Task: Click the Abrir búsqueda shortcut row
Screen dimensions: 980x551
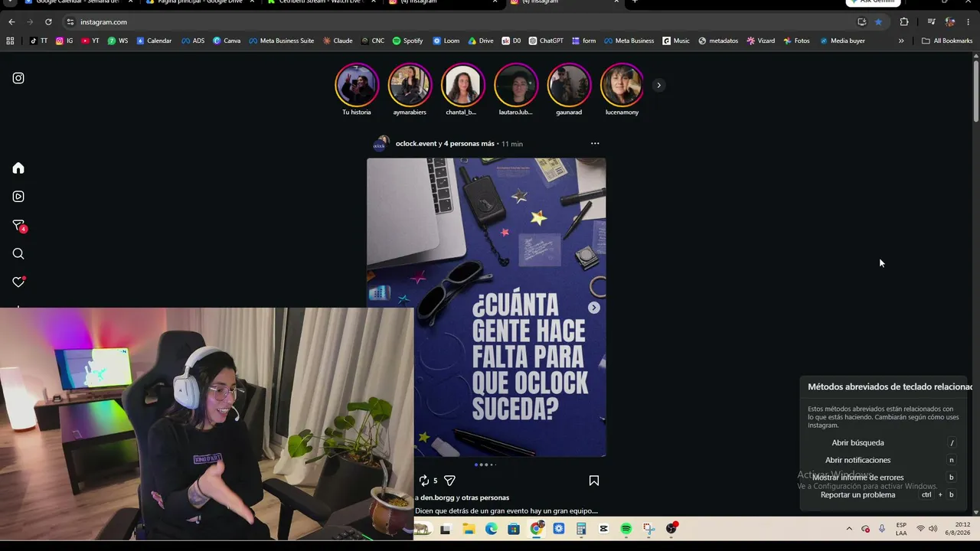Action: [x=884, y=443]
